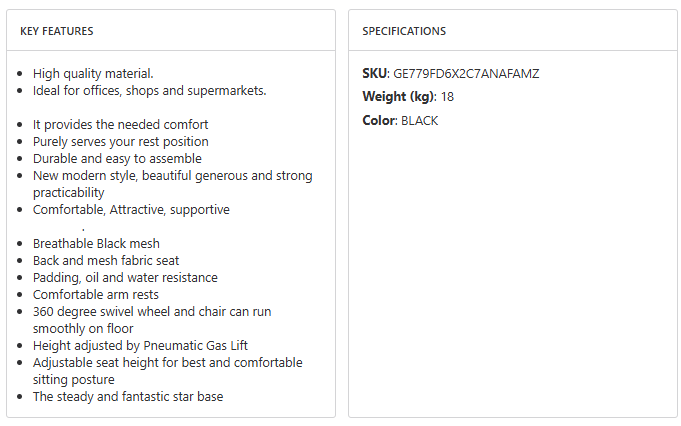681x426 pixels.
Task: Click the KEY FEATURES heading
Action: click(57, 31)
